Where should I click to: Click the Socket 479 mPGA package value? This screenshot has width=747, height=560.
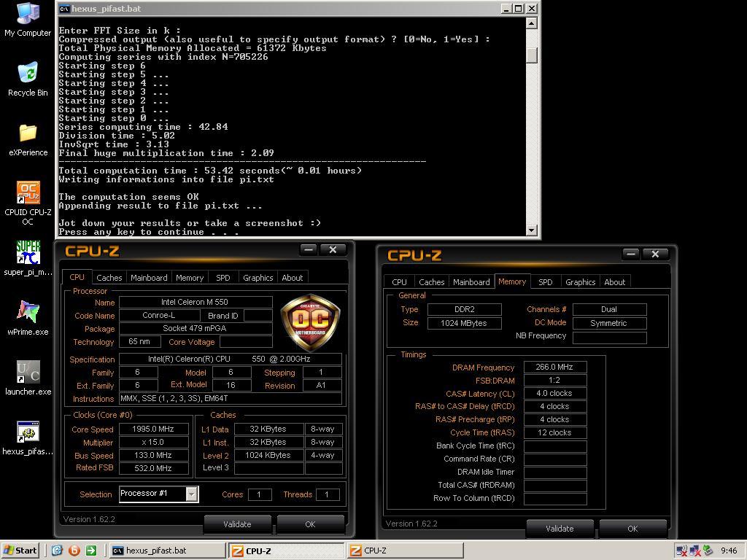pos(196,329)
